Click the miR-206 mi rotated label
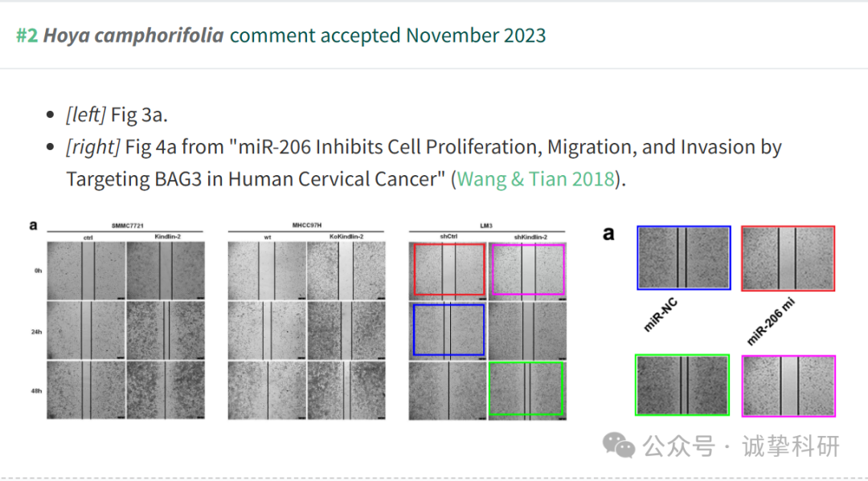 [771, 322]
